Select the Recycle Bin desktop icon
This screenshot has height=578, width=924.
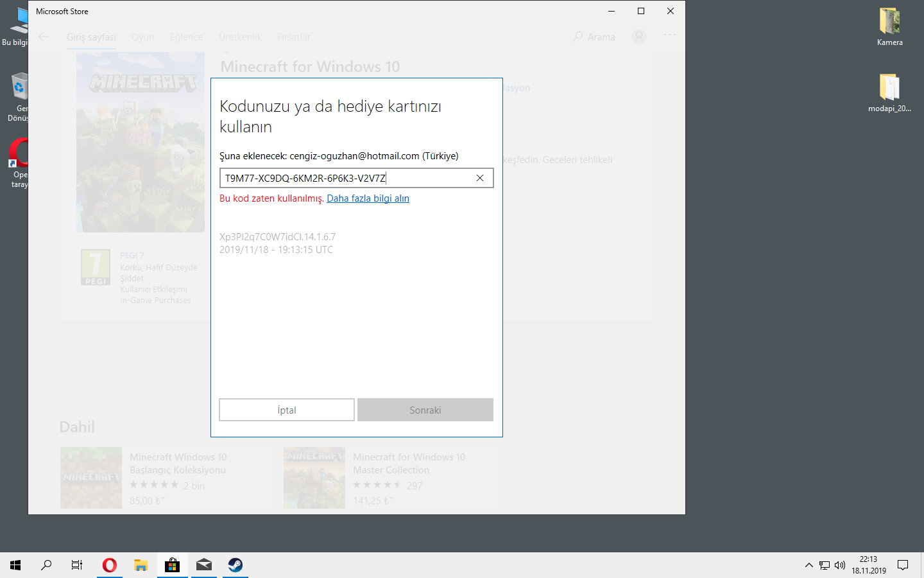19,96
